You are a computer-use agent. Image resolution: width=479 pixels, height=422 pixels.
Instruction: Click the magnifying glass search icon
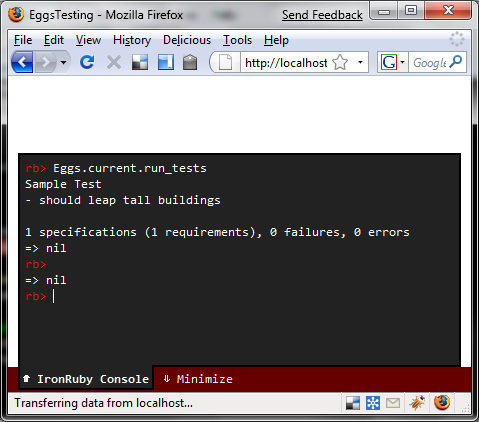click(x=455, y=62)
